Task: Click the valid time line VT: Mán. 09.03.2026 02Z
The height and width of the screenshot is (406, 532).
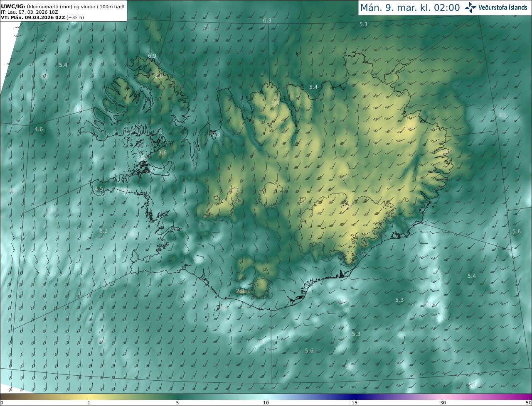Action: (32, 17)
